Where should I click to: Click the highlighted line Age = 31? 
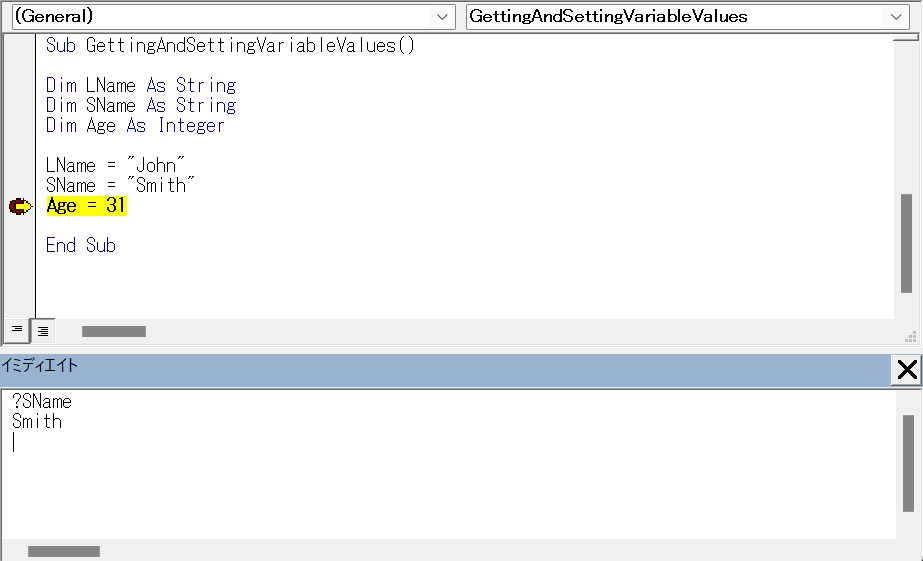click(x=87, y=206)
